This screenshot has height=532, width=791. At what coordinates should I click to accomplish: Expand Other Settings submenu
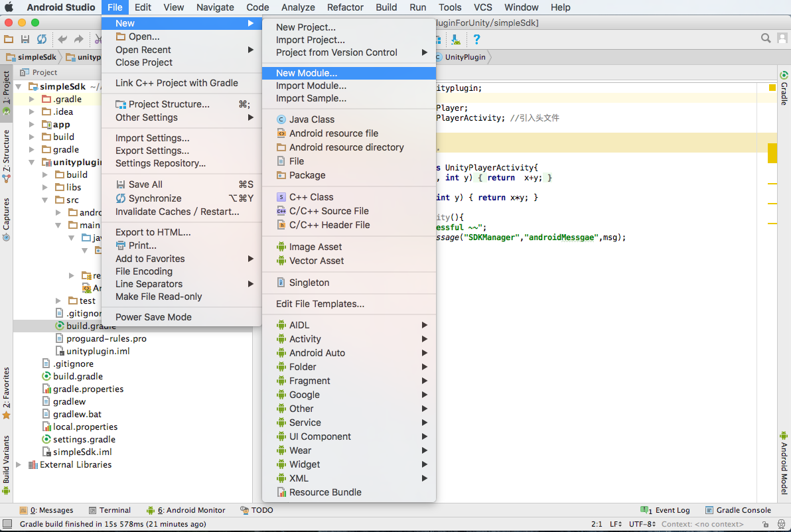coord(182,117)
